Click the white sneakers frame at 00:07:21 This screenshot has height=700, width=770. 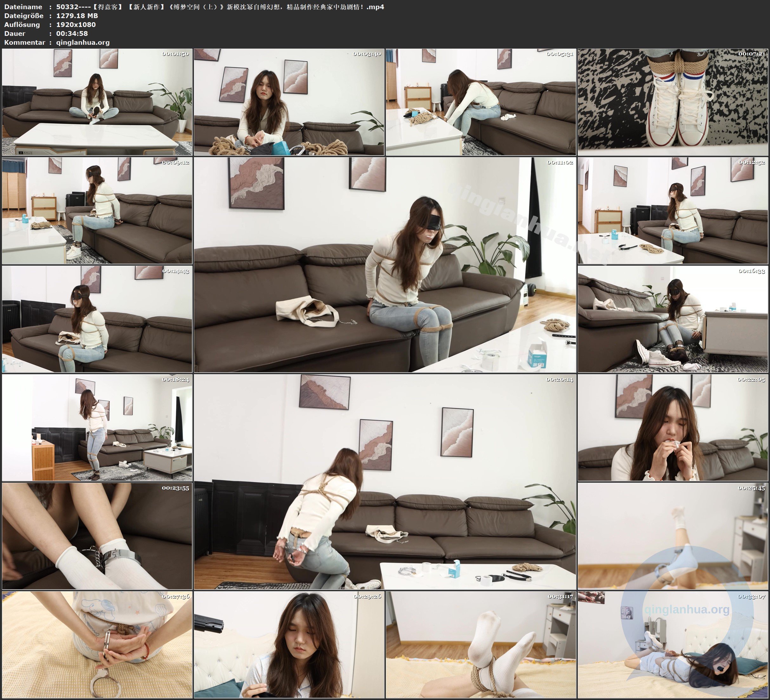point(673,102)
